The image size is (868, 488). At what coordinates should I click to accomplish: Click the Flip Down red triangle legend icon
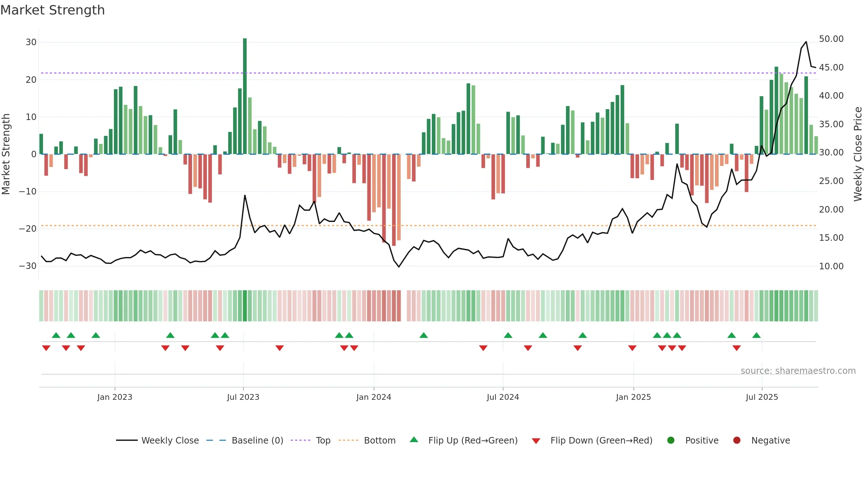[x=536, y=441]
